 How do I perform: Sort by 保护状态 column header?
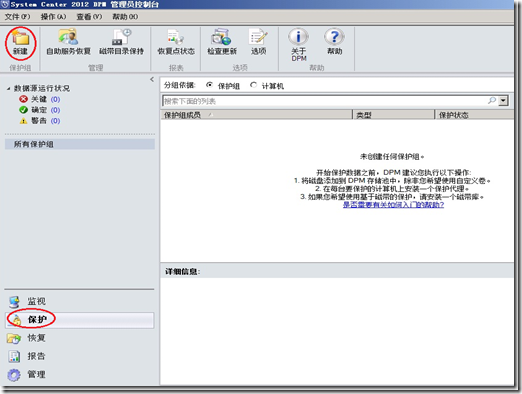pyautogui.click(x=474, y=115)
